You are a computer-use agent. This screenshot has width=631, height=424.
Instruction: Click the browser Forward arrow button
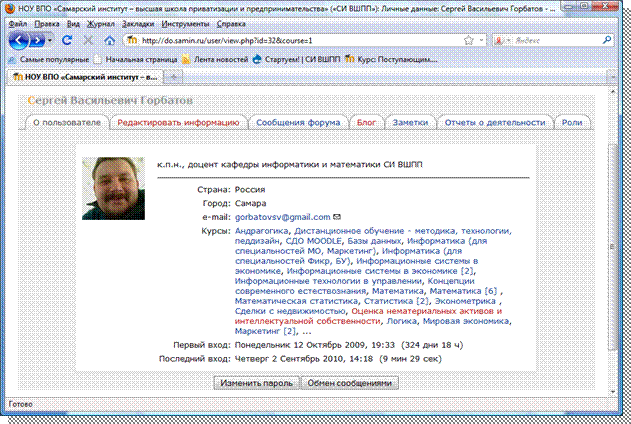[x=37, y=40]
